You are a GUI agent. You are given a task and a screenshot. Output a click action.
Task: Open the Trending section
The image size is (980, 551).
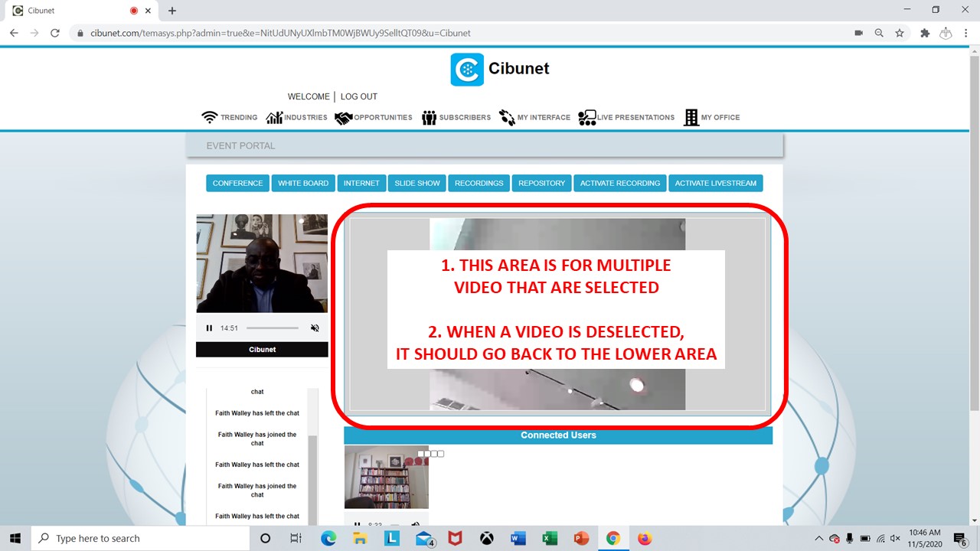pos(230,117)
